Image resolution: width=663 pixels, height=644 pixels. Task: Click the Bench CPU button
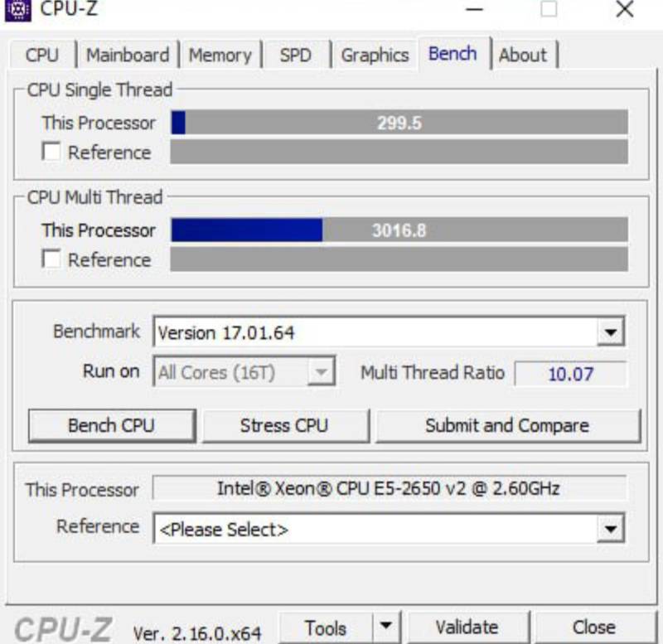pos(112,426)
